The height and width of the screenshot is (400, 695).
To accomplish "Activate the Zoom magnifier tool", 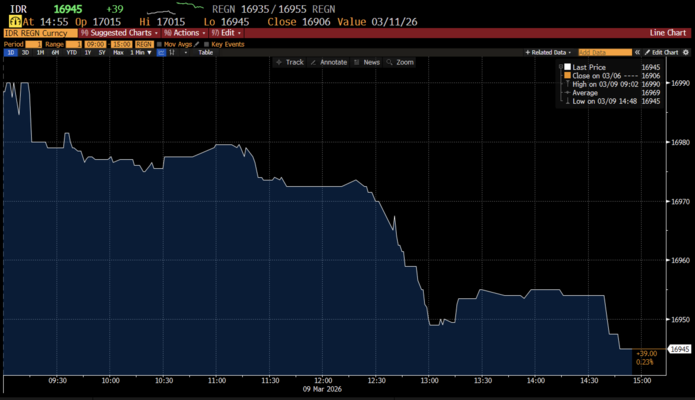I will [399, 62].
